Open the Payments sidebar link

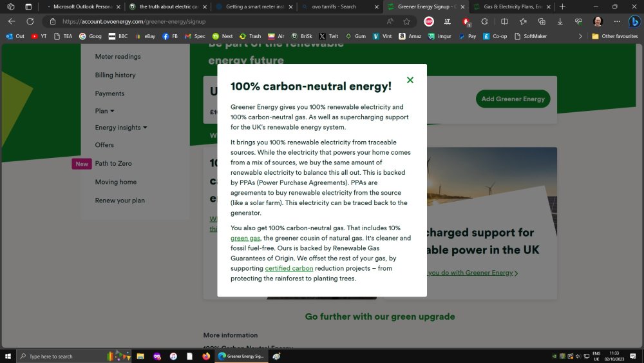(109, 93)
